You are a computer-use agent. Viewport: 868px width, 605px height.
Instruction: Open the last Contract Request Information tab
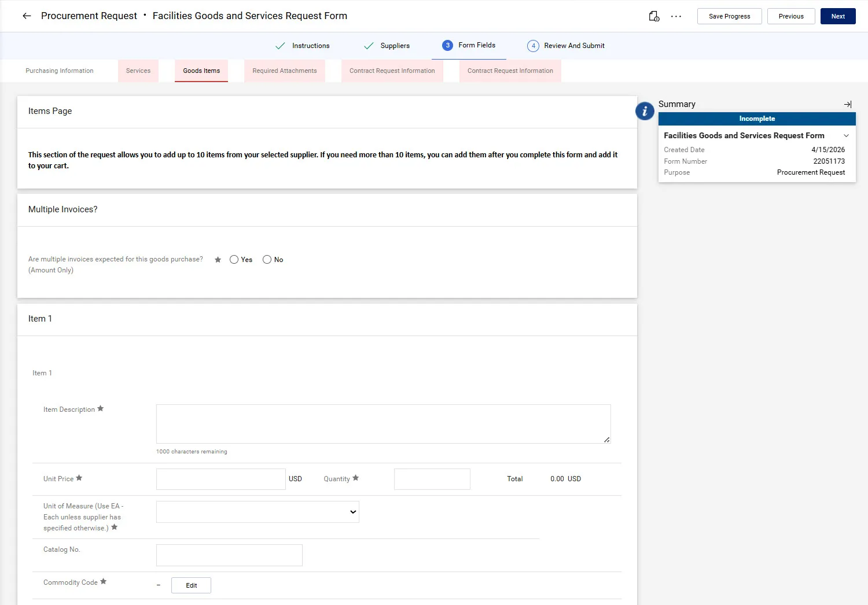[510, 71]
